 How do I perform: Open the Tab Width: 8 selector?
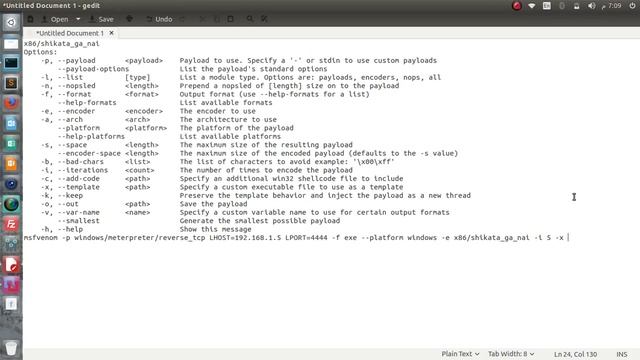point(511,354)
